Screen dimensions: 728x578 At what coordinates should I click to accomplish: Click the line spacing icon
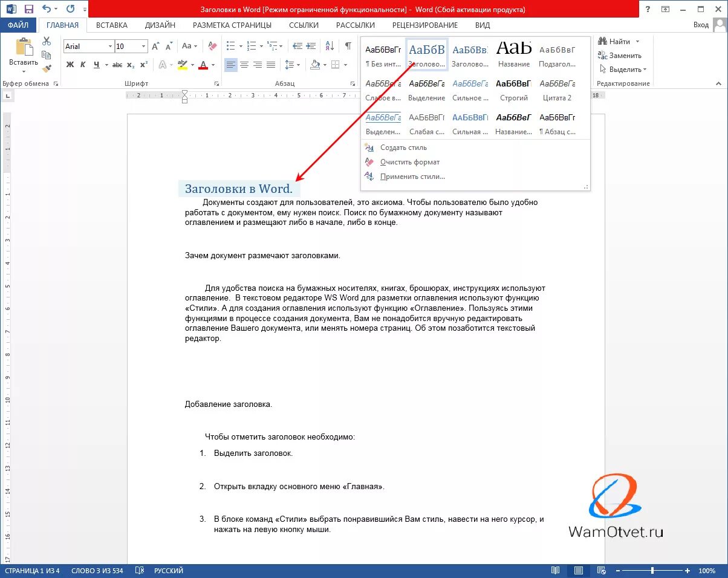click(290, 65)
